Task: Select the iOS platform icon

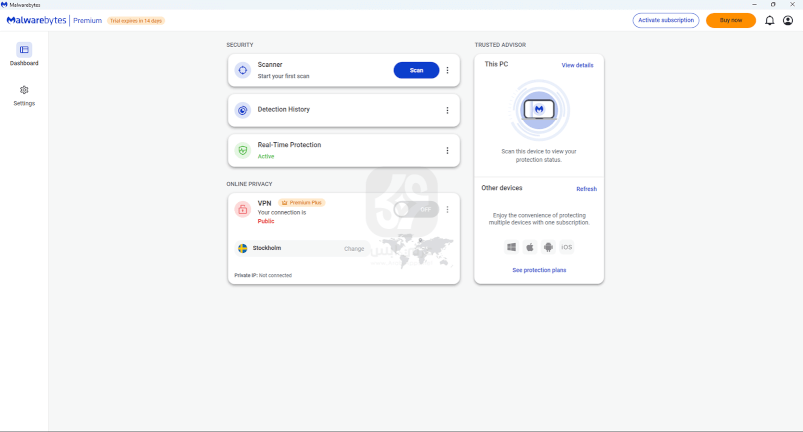Action: pos(566,247)
